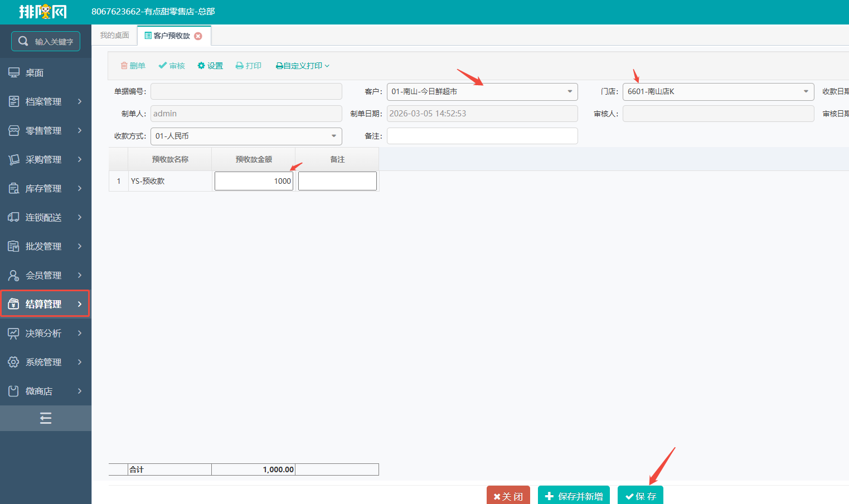The height and width of the screenshot is (504, 849).
Task: Expand the 零售管理 chevron
Action: click(x=80, y=130)
